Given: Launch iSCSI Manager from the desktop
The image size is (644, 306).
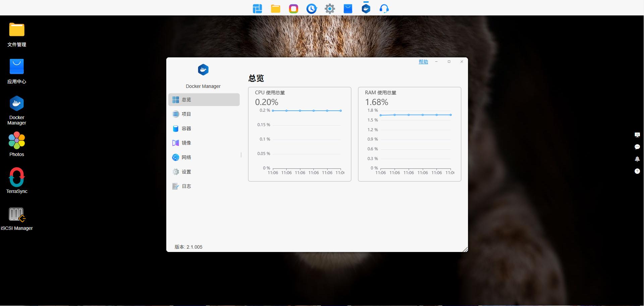Looking at the screenshot, I should (17, 214).
